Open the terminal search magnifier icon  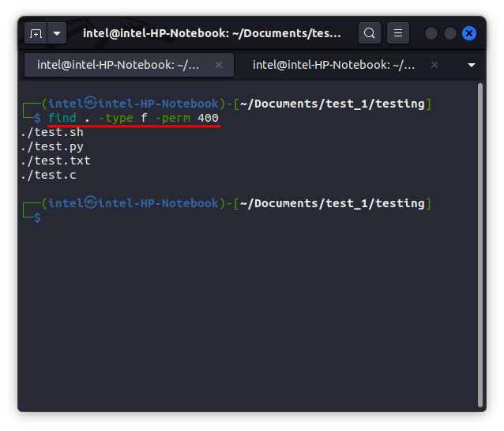tap(369, 33)
